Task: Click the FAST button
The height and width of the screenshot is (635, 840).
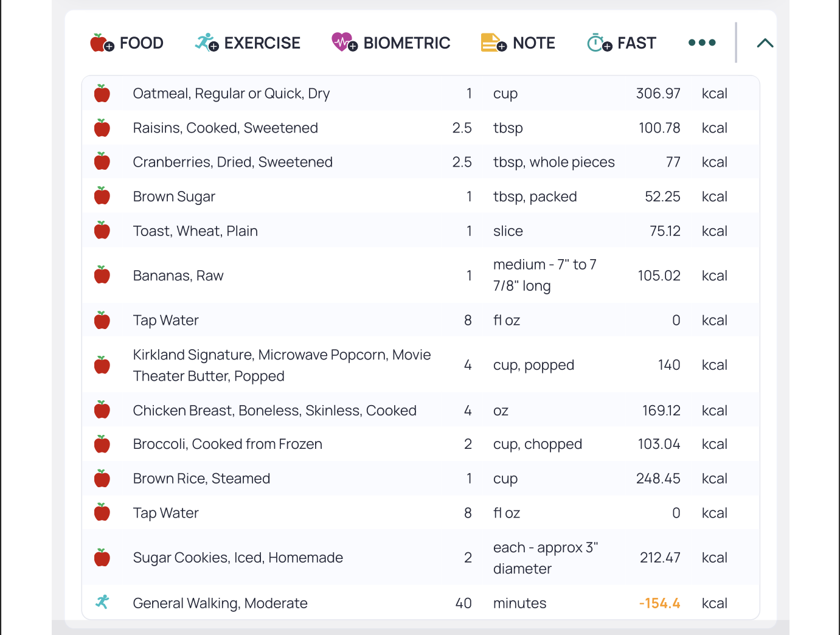Action: coord(622,43)
